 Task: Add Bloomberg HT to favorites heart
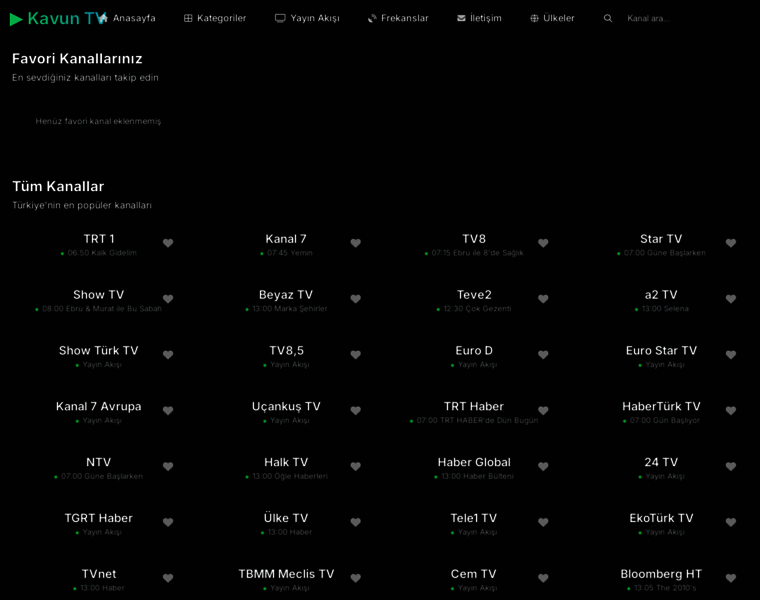(x=731, y=578)
